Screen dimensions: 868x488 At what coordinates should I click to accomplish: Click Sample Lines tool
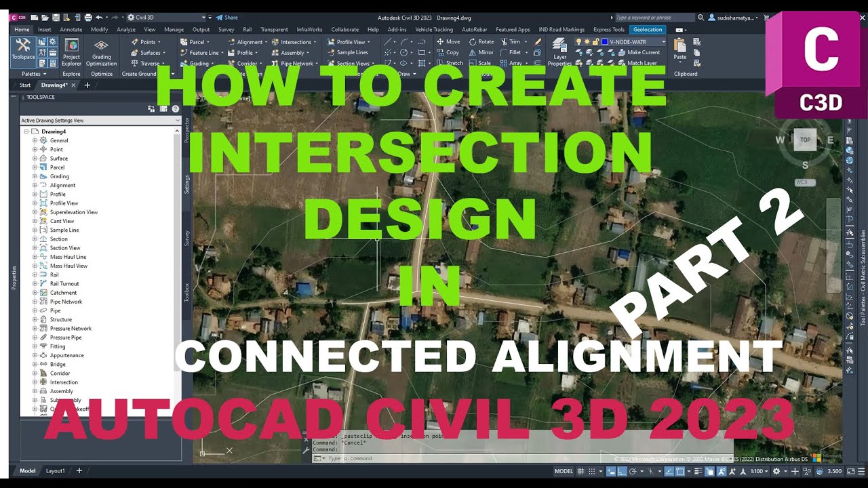point(347,53)
